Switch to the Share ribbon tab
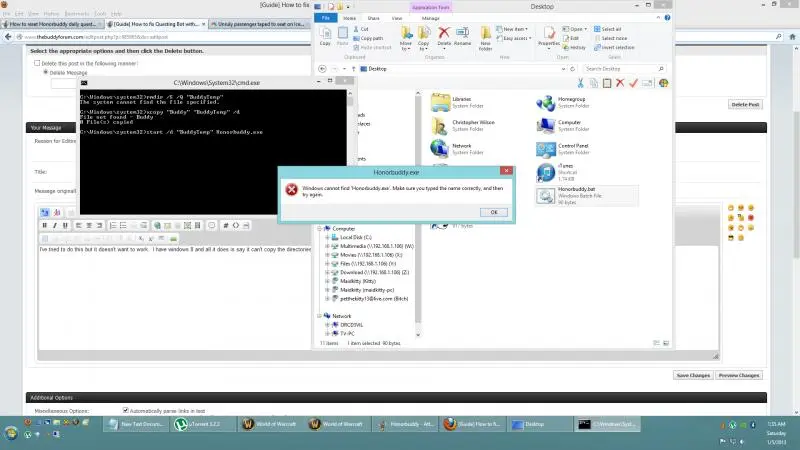The height and width of the screenshot is (450, 800). pos(373,18)
